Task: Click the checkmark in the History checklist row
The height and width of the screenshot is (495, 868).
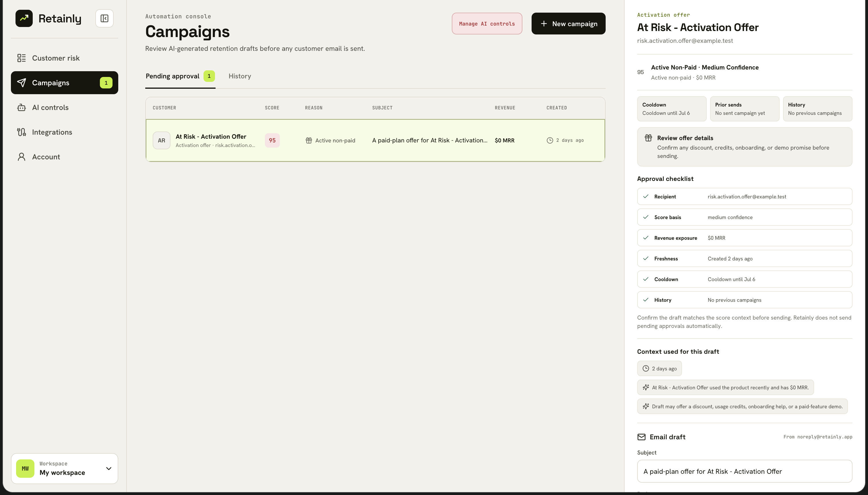Action: pyautogui.click(x=646, y=300)
